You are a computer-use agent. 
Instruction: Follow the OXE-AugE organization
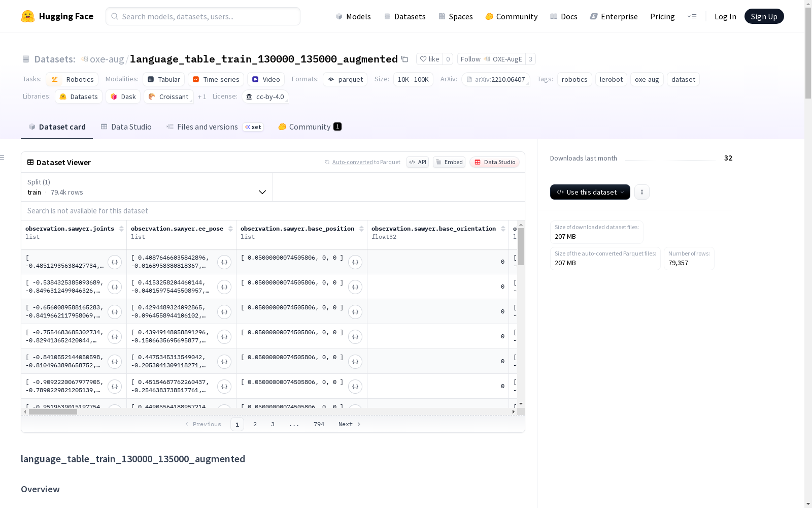[491, 59]
